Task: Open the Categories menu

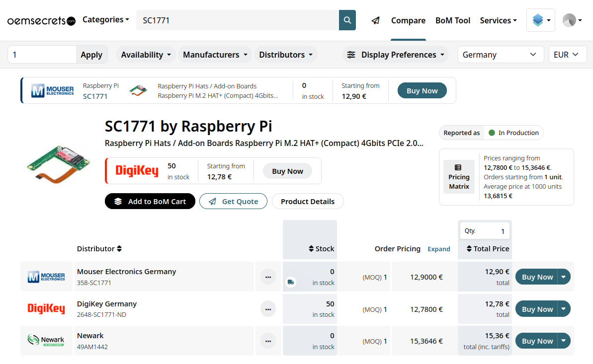Action: coord(105,20)
